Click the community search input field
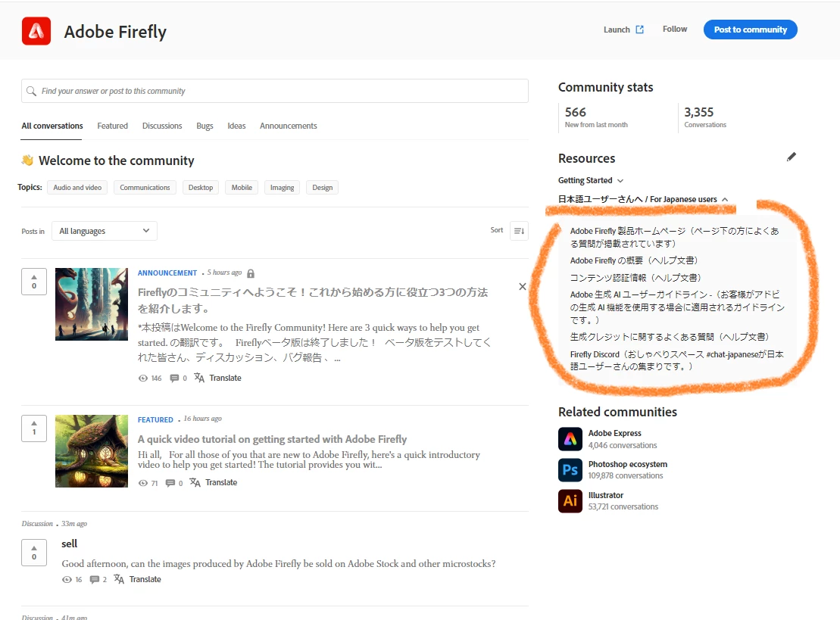840x620 pixels. (275, 91)
